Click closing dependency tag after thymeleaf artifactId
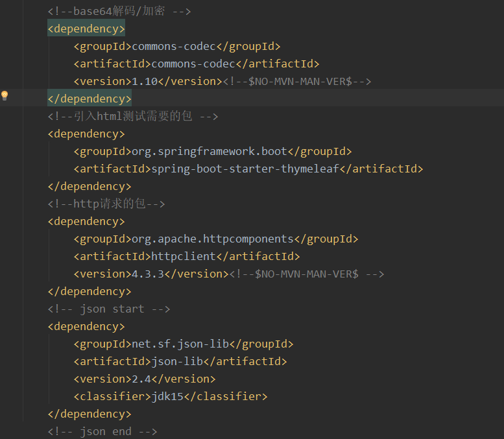 coord(90,186)
